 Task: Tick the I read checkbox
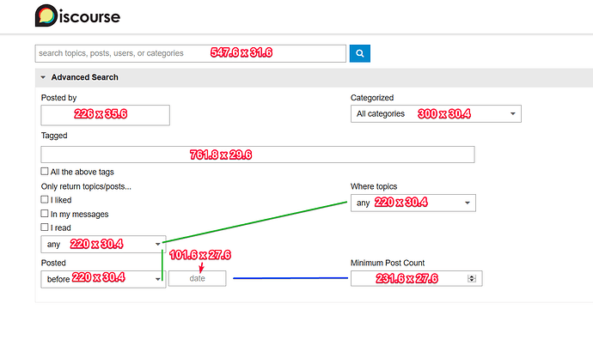coord(45,227)
